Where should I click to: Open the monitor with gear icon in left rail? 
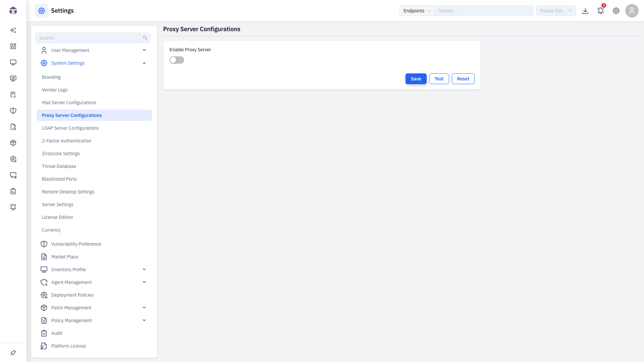pyautogui.click(x=13, y=175)
